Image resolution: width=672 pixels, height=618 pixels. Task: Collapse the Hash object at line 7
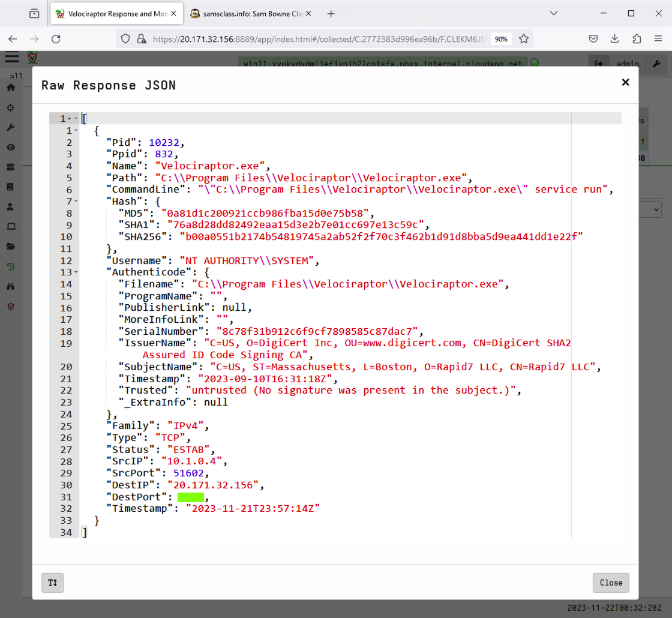[76, 202]
